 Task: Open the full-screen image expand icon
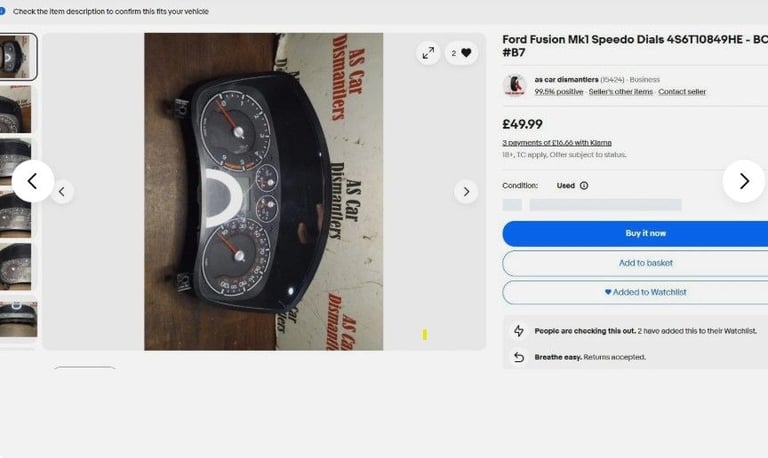pyautogui.click(x=428, y=53)
